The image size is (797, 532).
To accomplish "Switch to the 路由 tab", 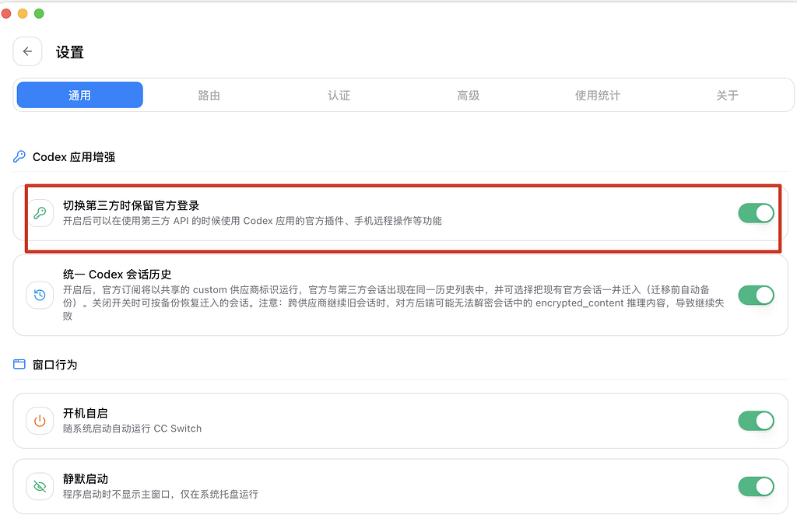I will (209, 95).
